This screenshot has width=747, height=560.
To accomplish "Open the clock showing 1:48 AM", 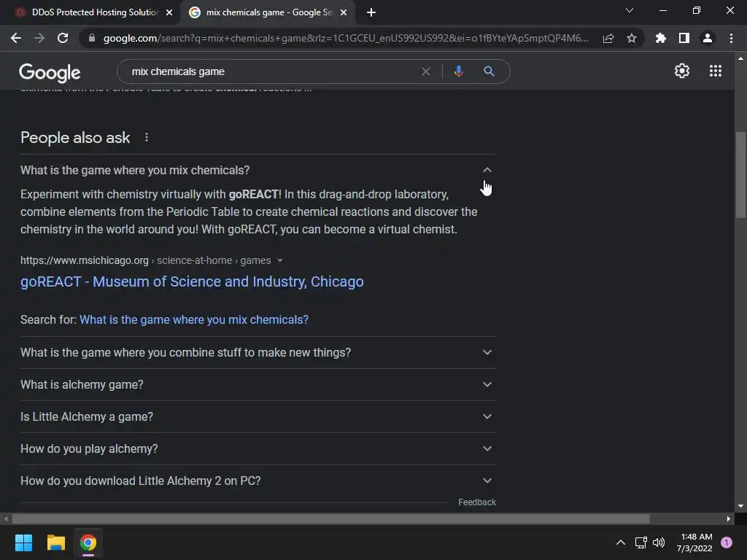I will tap(694, 542).
